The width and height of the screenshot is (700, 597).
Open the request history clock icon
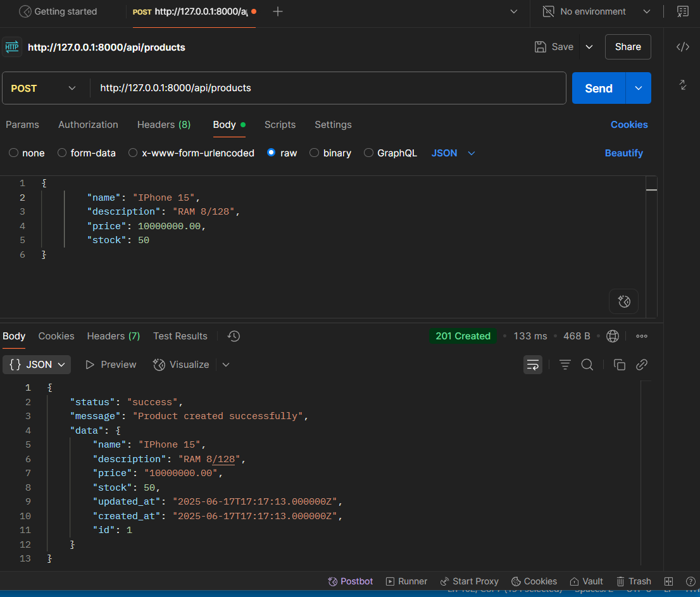[x=234, y=336]
